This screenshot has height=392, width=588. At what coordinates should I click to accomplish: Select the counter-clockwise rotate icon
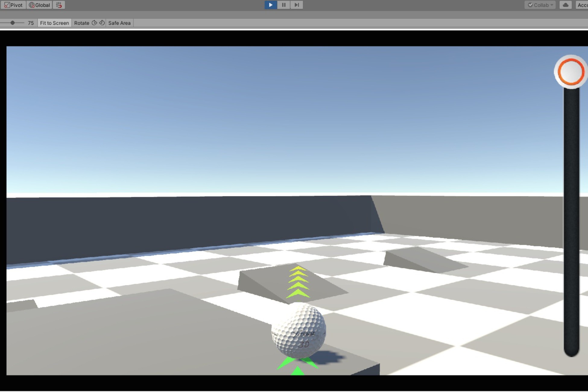(102, 23)
